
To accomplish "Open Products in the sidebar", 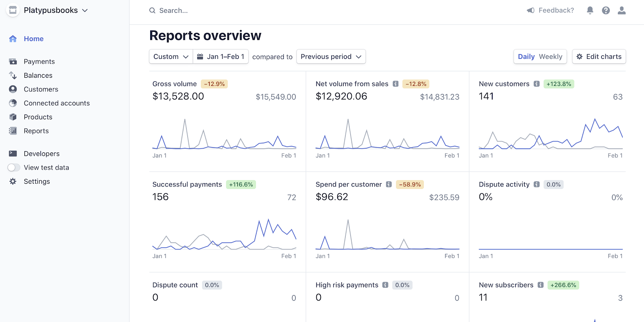I will (x=38, y=117).
